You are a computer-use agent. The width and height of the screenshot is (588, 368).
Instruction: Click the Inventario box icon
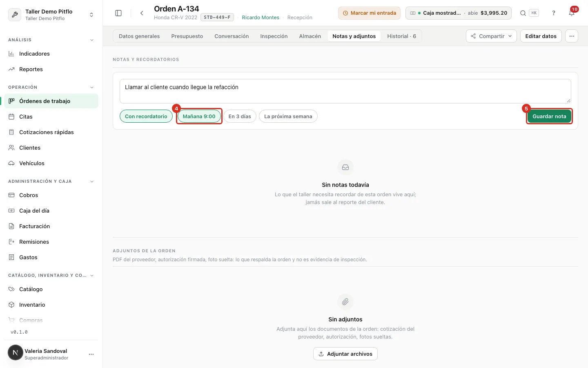coord(11,305)
